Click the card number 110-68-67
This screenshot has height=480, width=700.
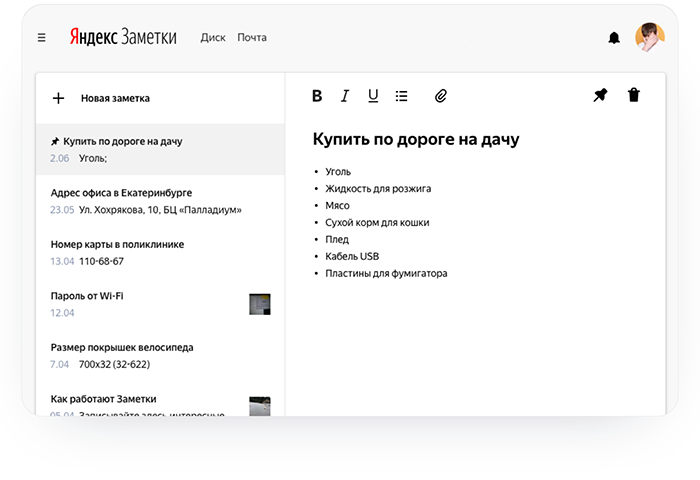(101, 261)
